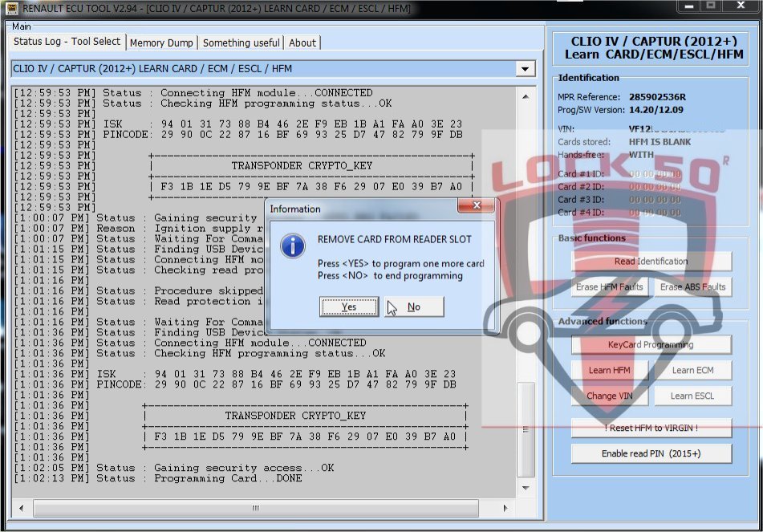Switch to the Something useful tab

point(241,43)
